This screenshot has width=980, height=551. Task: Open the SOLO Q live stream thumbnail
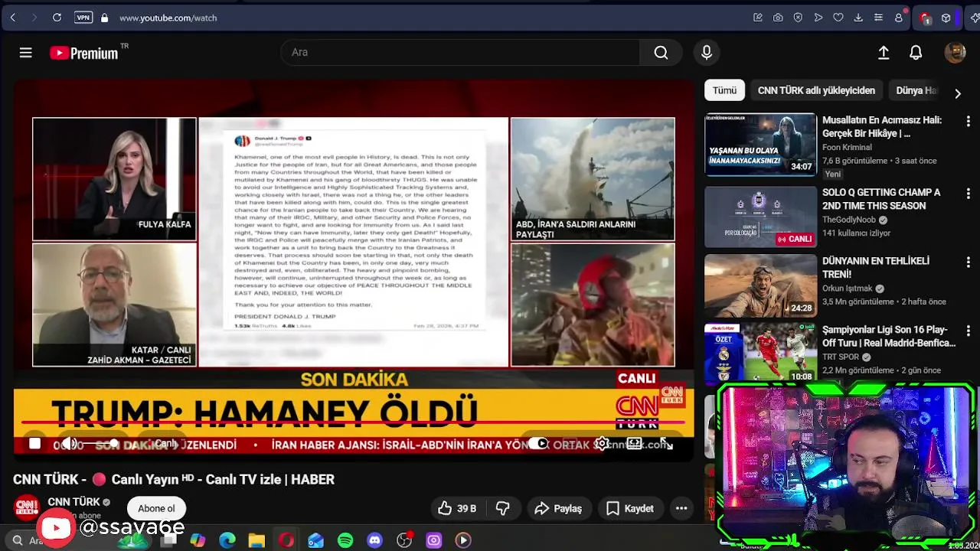coord(760,217)
